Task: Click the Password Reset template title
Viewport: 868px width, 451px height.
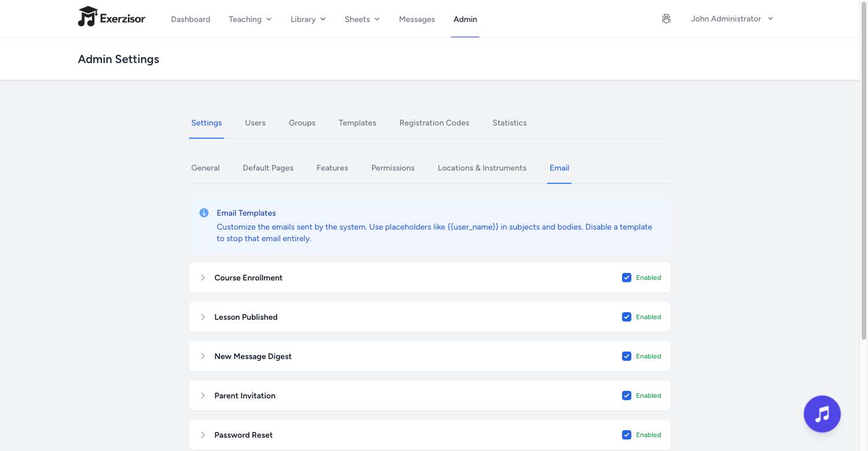Action: click(244, 435)
